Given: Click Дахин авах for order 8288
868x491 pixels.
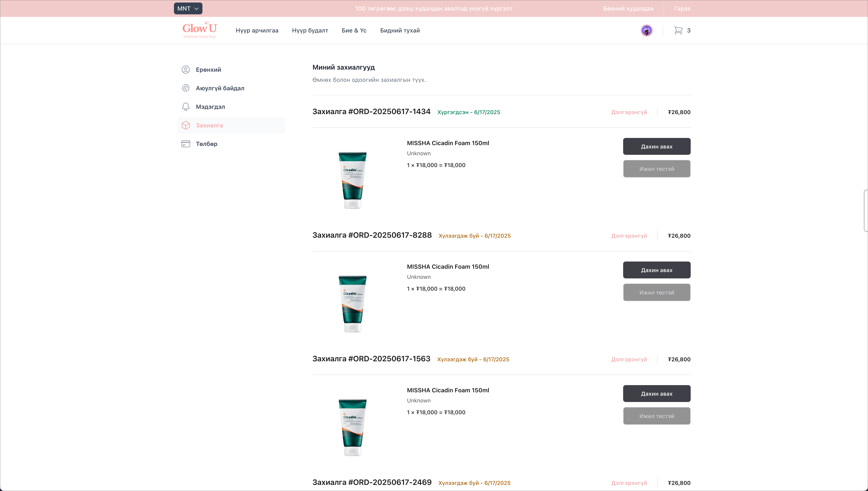Looking at the screenshot, I should [656, 270].
